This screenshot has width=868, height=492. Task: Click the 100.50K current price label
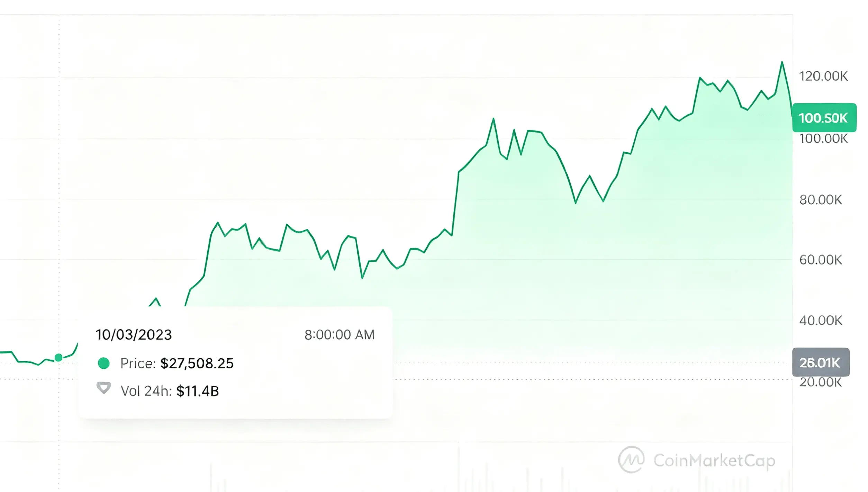pos(824,118)
